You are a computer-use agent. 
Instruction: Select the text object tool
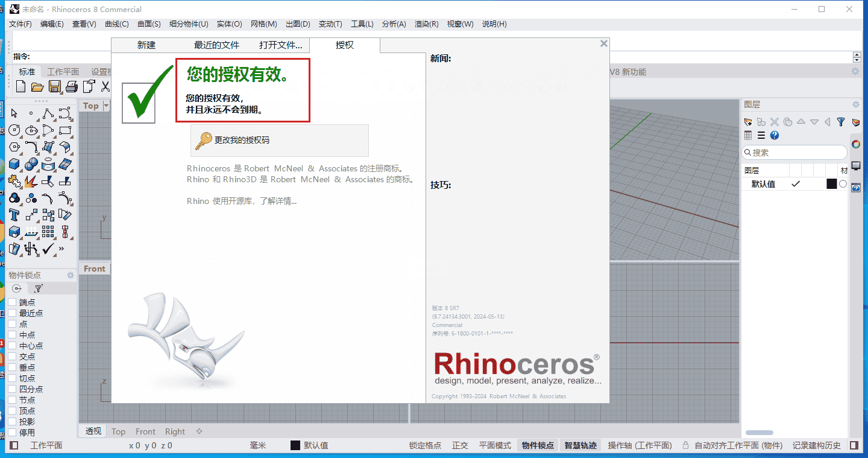pos(13,214)
